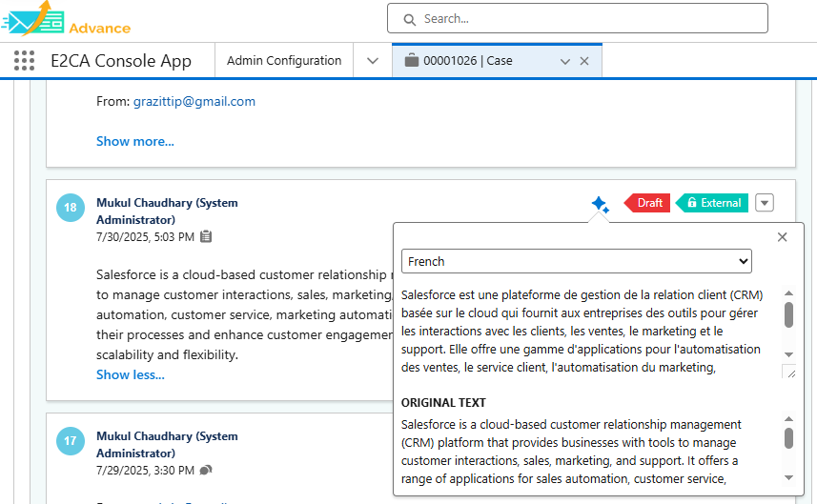
Task: Click the chat bubbles icon next to 3:30 PM
Action: [206, 470]
